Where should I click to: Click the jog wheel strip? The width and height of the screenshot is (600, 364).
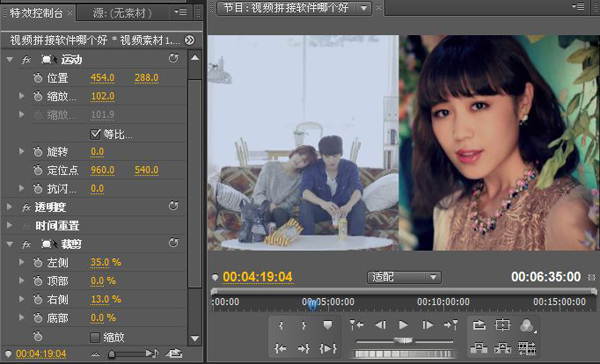(x=404, y=354)
